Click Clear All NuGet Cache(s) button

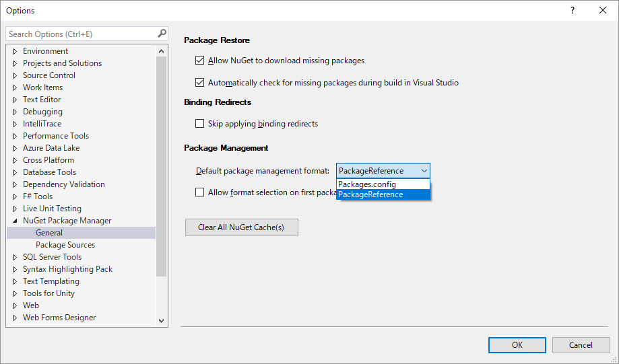242,227
